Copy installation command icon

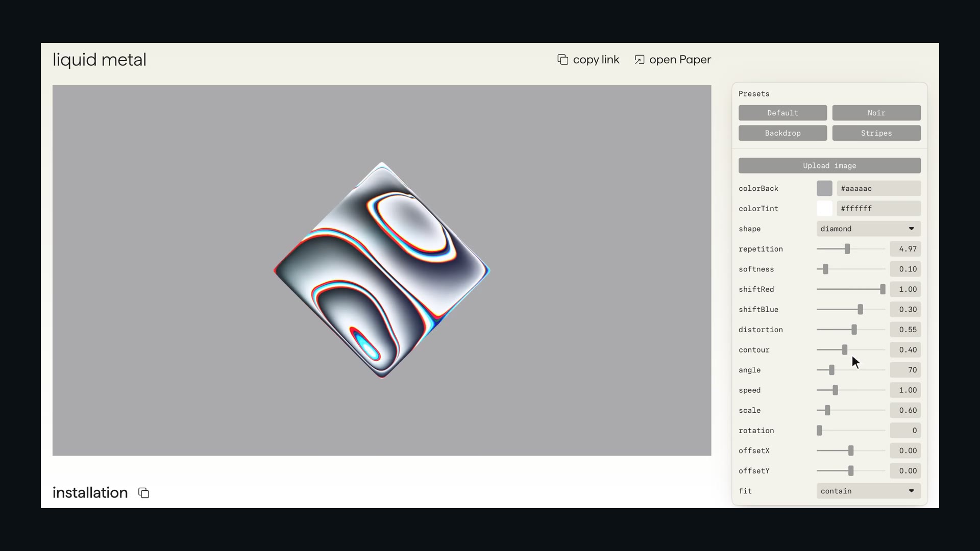(144, 493)
